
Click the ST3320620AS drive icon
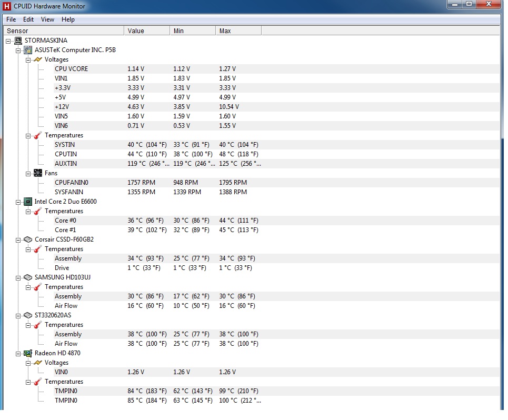[28, 315]
